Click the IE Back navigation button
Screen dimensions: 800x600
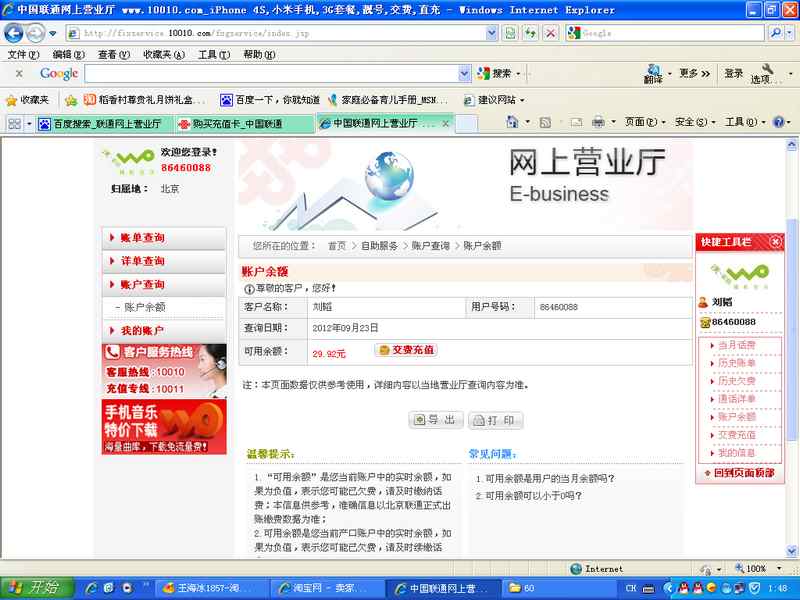[14, 33]
